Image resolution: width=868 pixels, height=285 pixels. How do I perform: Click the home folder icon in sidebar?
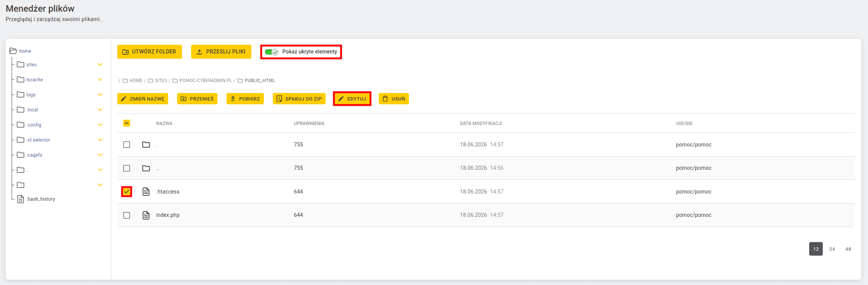[13, 51]
